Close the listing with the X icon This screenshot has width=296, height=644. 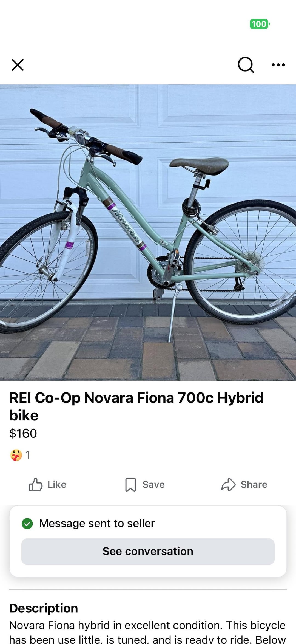click(x=18, y=65)
